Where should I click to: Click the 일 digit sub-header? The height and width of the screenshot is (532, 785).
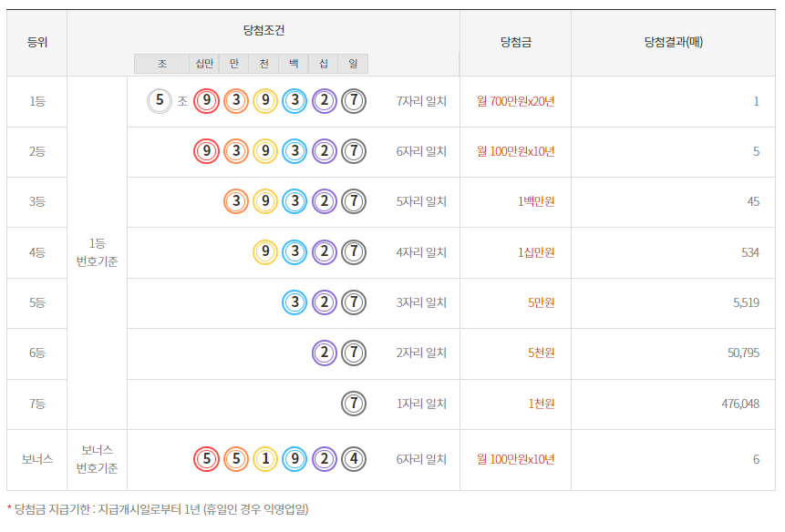coord(353,64)
